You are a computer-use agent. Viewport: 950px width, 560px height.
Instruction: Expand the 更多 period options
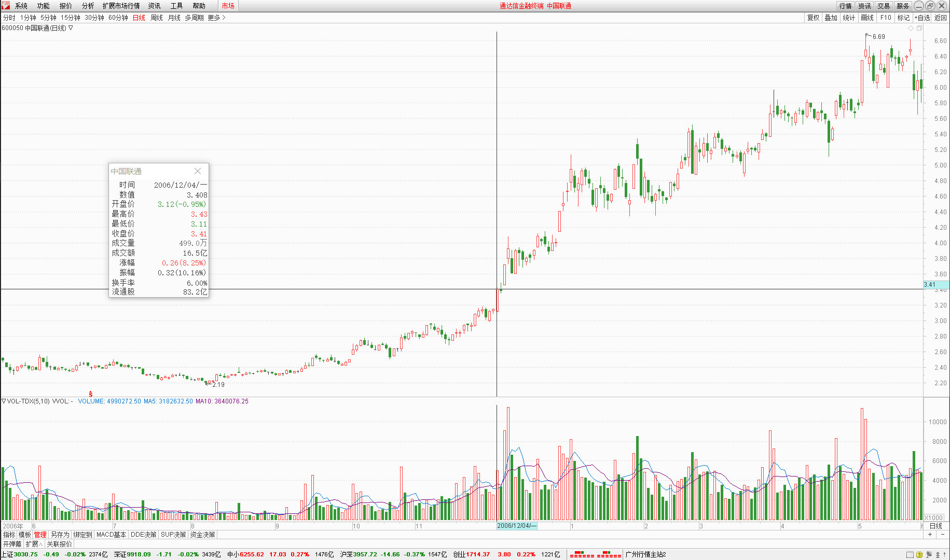point(216,18)
